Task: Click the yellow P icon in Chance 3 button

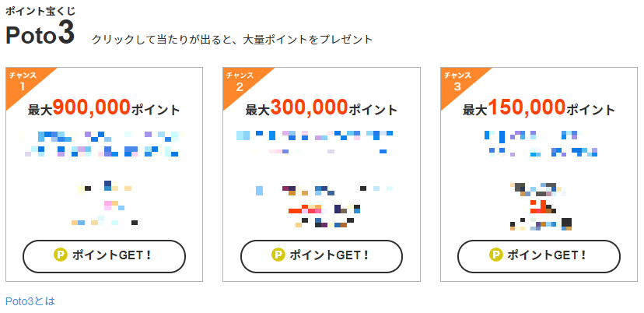Action: click(x=495, y=255)
